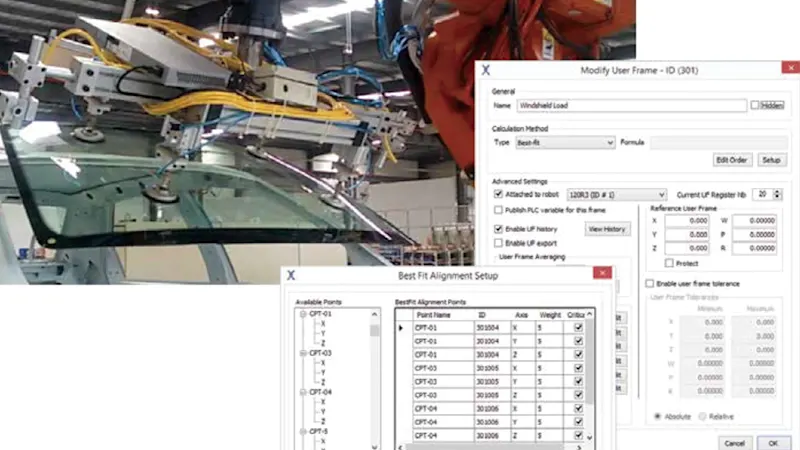Click the Available Points vertical scrollbar thumb
800x450 pixels.
tap(374, 330)
